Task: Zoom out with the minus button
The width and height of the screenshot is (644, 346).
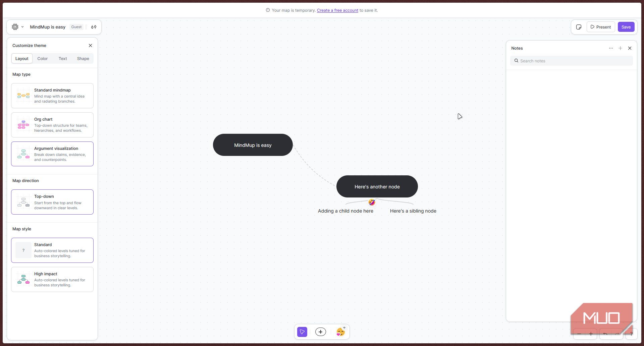Action: [579, 334]
